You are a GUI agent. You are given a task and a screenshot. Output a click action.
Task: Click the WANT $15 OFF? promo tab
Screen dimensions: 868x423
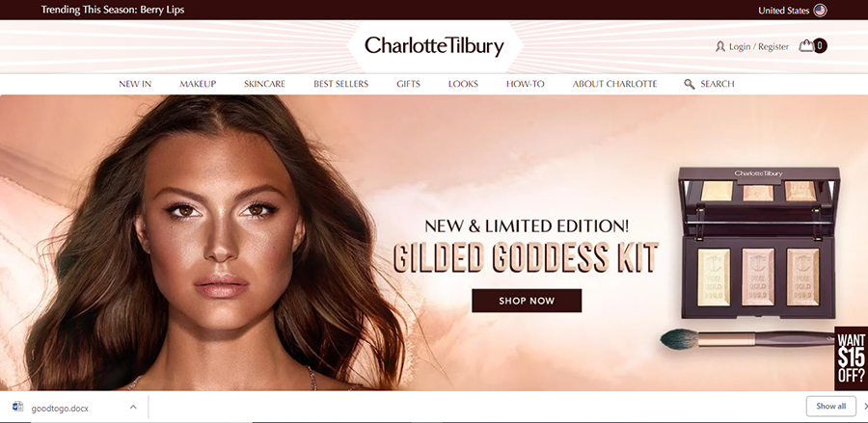pyautogui.click(x=852, y=358)
